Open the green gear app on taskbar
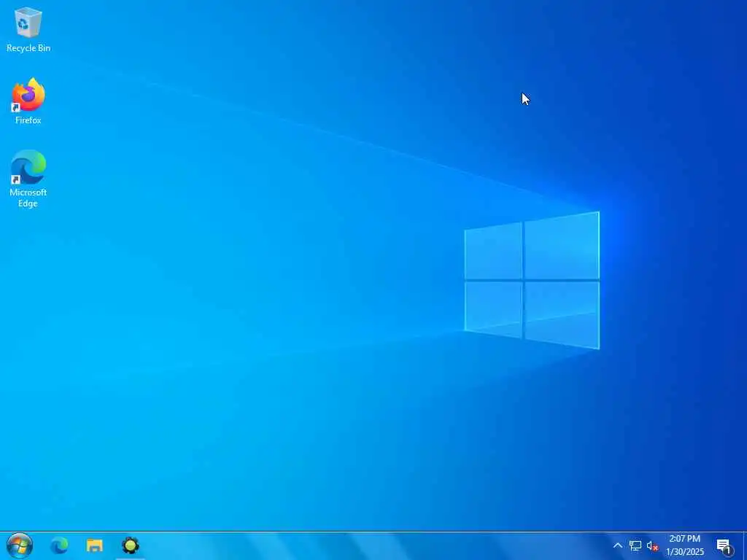 click(x=130, y=545)
